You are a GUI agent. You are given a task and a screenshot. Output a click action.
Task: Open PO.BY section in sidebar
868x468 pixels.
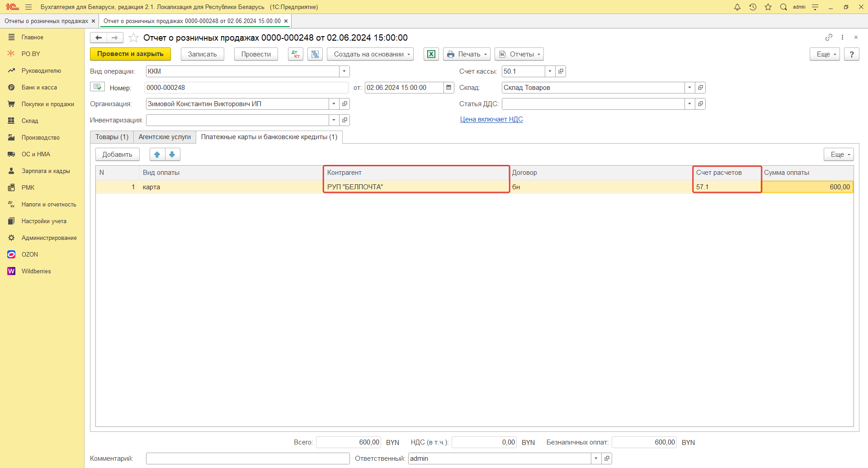click(x=31, y=54)
